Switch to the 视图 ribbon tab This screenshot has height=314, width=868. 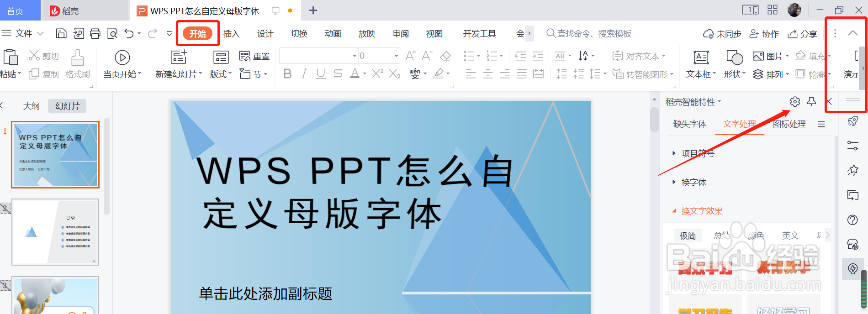tap(434, 33)
